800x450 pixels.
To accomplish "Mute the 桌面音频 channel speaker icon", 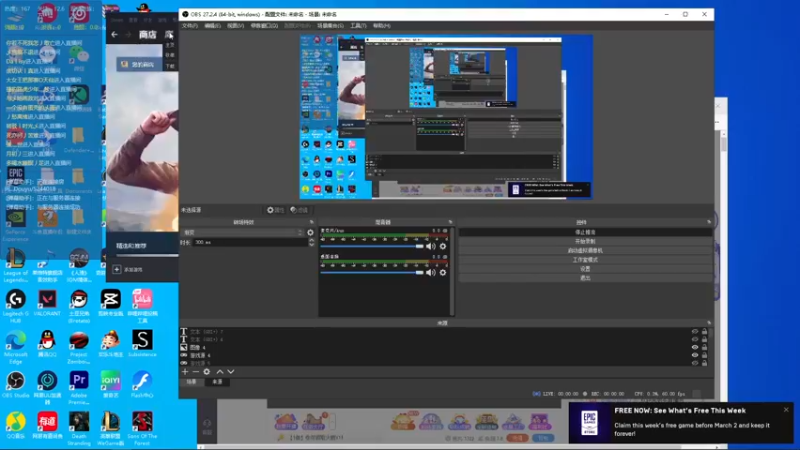I will [x=432, y=272].
